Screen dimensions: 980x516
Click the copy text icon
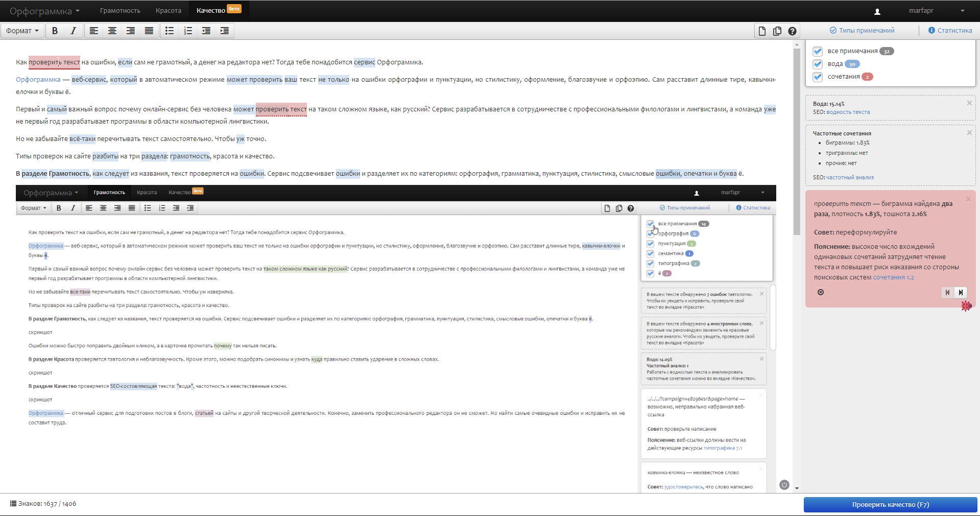click(x=777, y=31)
